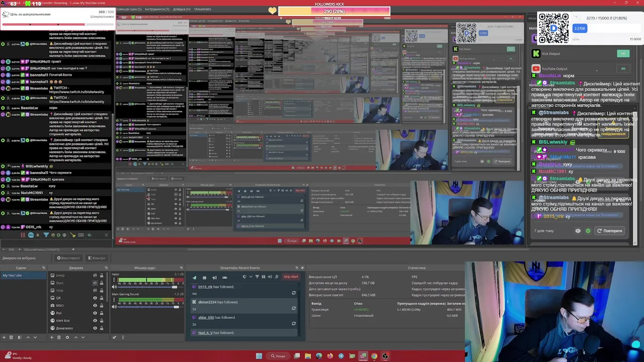The image size is (644, 362).
Task: Click the lock icon on Alert Box source
Action: 102,321
